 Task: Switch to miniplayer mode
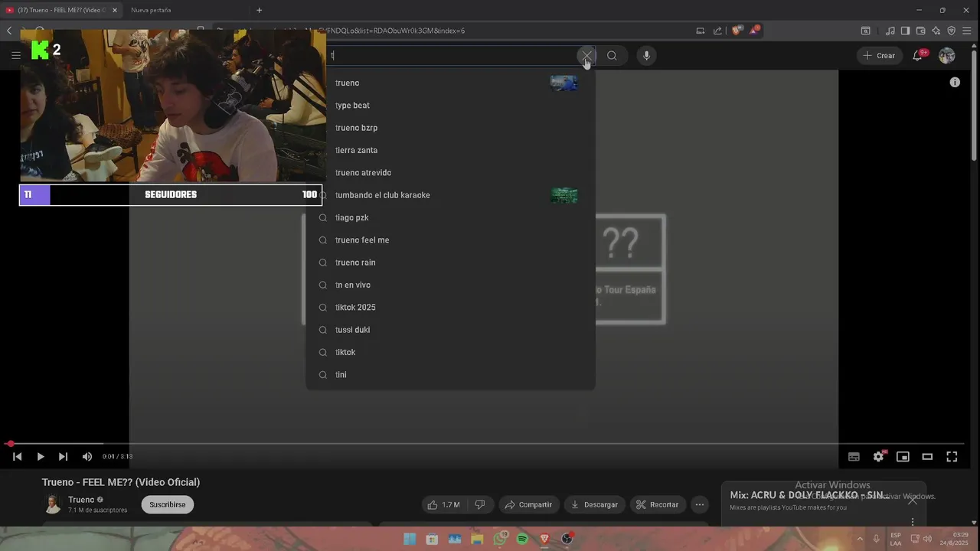(x=903, y=457)
